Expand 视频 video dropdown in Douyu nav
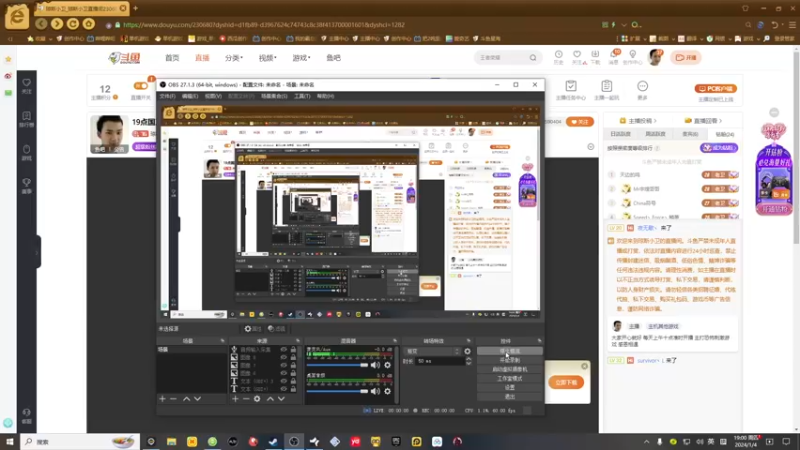800x450 pixels. pyautogui.click(x=267, y=58)
